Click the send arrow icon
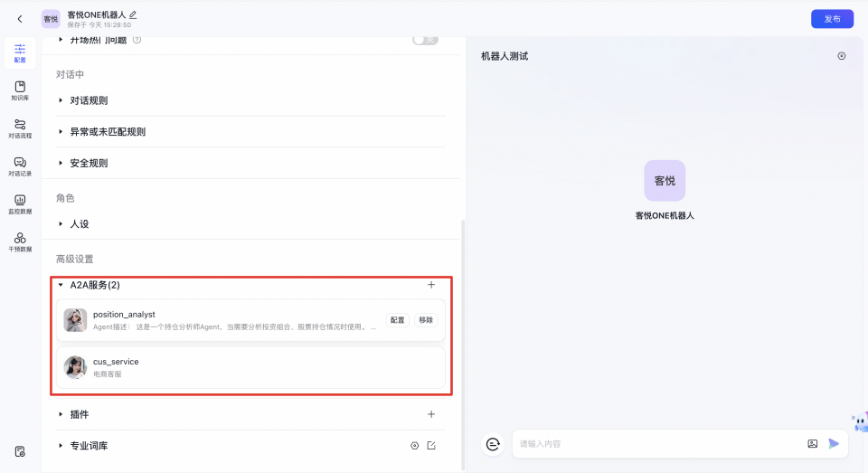Image resolution: width=868 pixels, height=473 pixels. point(834,444)
